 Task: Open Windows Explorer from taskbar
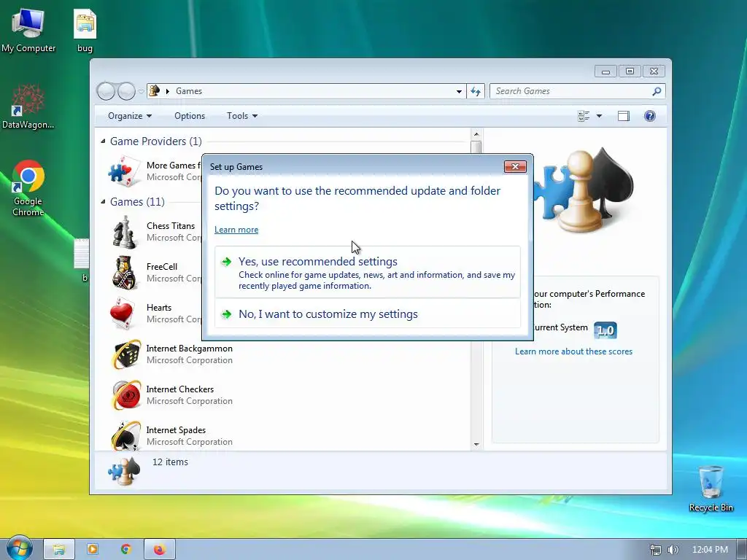(x=58, y=550)
